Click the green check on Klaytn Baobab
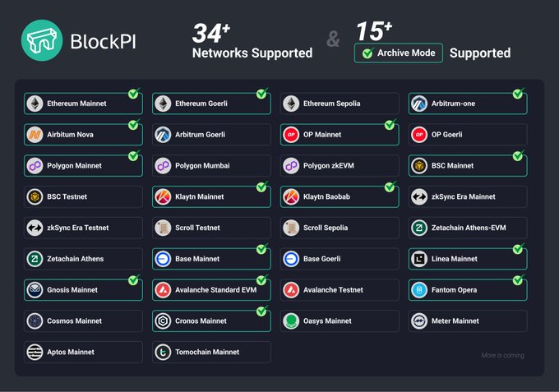Image resolution: width=559 pixels, height=392 pixels. coord(390,186)
